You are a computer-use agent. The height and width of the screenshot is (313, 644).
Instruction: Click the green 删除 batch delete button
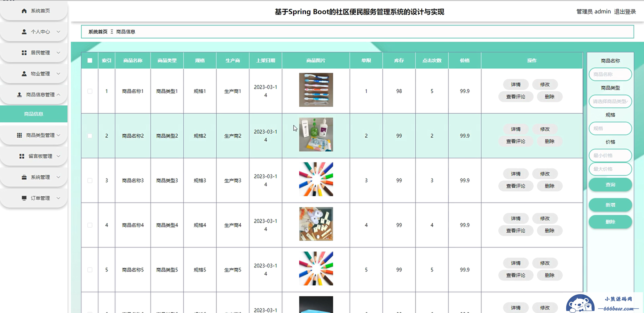point(610,222)
